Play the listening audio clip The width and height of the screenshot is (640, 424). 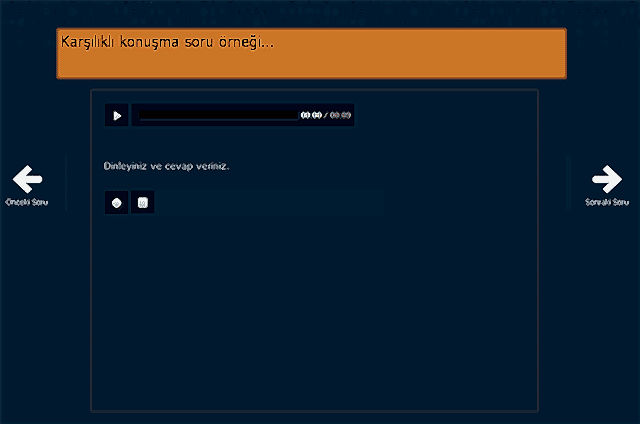[117, 115]
